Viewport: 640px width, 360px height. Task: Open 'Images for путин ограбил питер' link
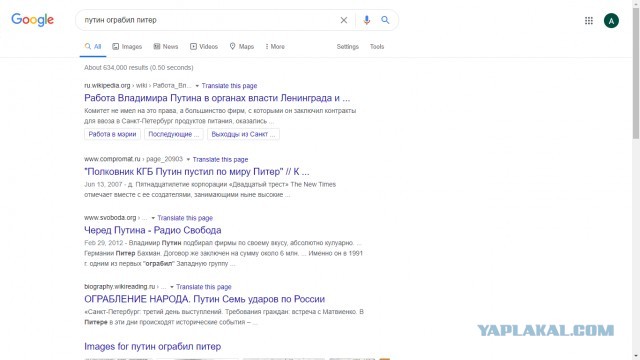click(153, 347)
